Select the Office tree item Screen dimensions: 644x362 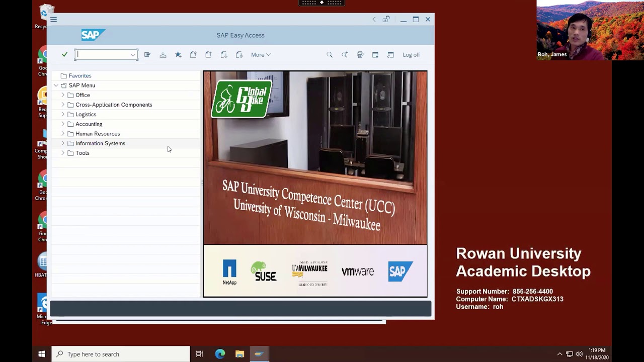(x=83, y=95)
